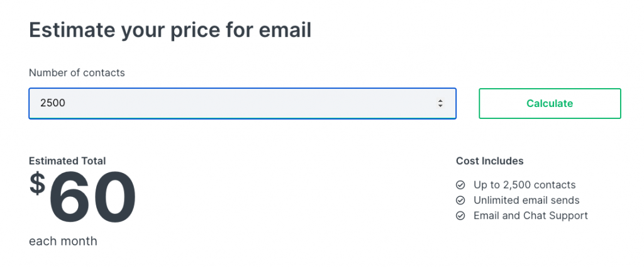Viewport: 644px width, 268px height.
Task: Click the Up to 2,500 contacts text
Action: pyautogui.click(x=525, y=185)
